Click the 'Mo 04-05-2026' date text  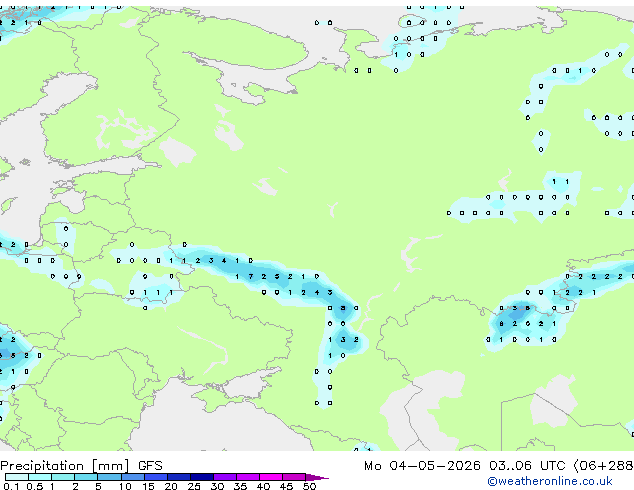[x=422, y=466]
